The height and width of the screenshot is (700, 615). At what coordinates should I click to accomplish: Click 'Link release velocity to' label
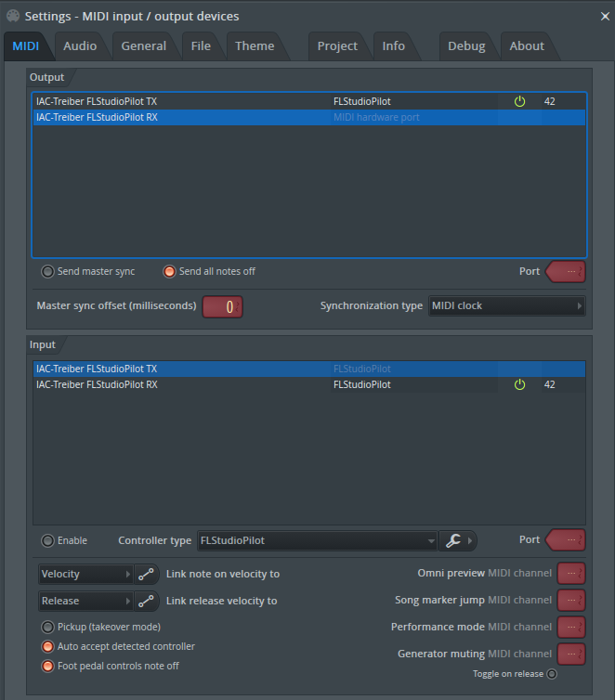[221, 601]
